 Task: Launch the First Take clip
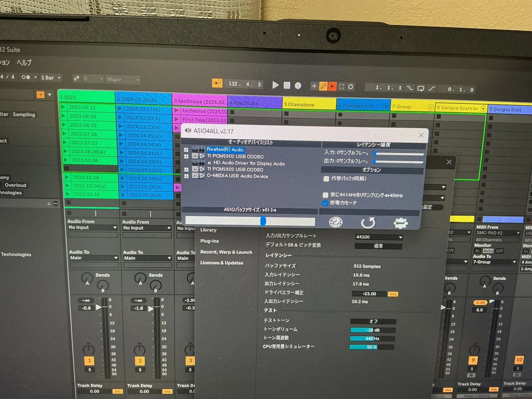click(x=177, y=119)
